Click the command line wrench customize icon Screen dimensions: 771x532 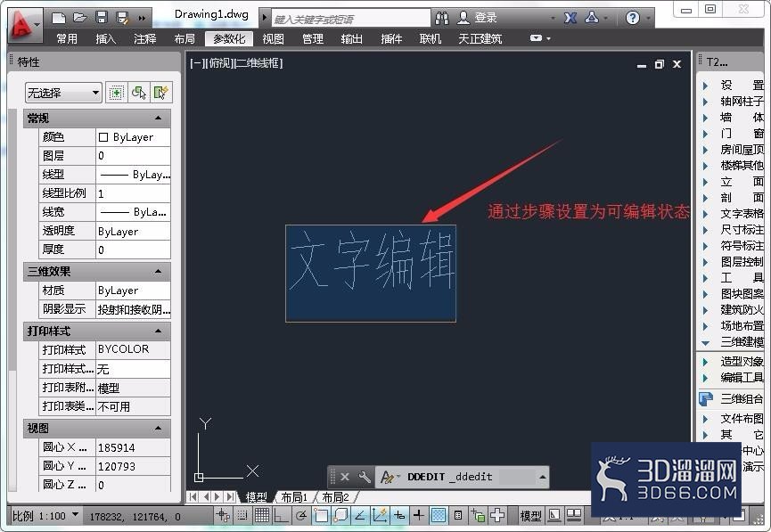tap(365, 477)
